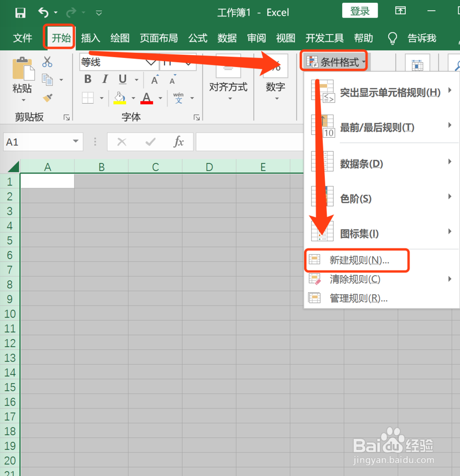This screenshot has width=460, height=476.
Task: Switch to the 插入 ribbon tab
Action: 90,38
